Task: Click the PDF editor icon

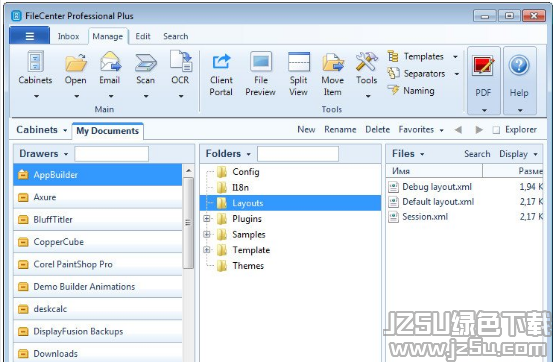Action: click(483, 66)
